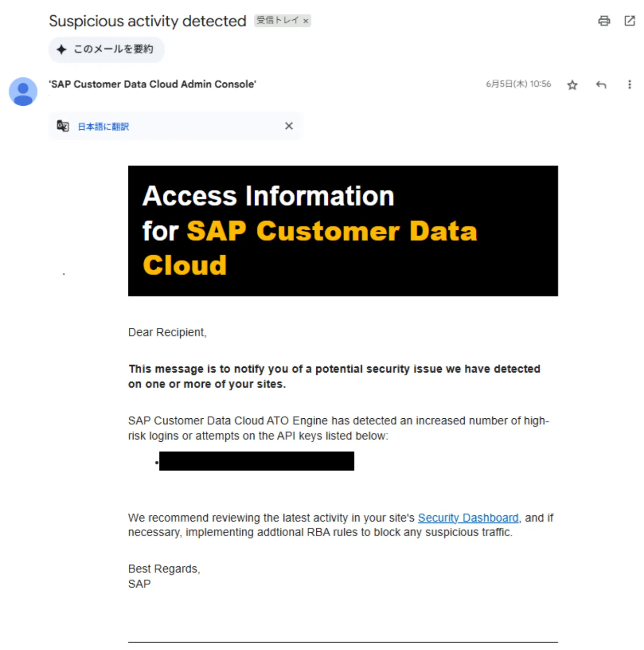Click the translate icon in the translation bar

(63, 126)
